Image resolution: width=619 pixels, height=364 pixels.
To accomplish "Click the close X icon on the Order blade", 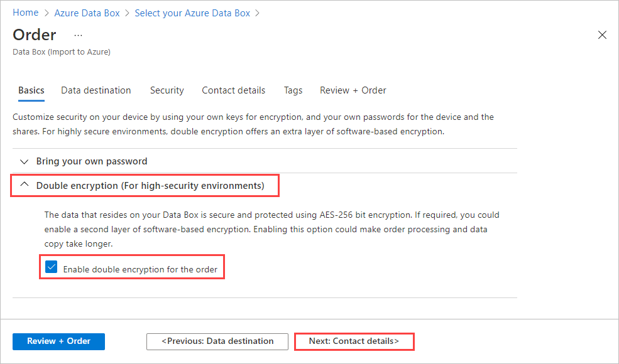I will (602, 35).
